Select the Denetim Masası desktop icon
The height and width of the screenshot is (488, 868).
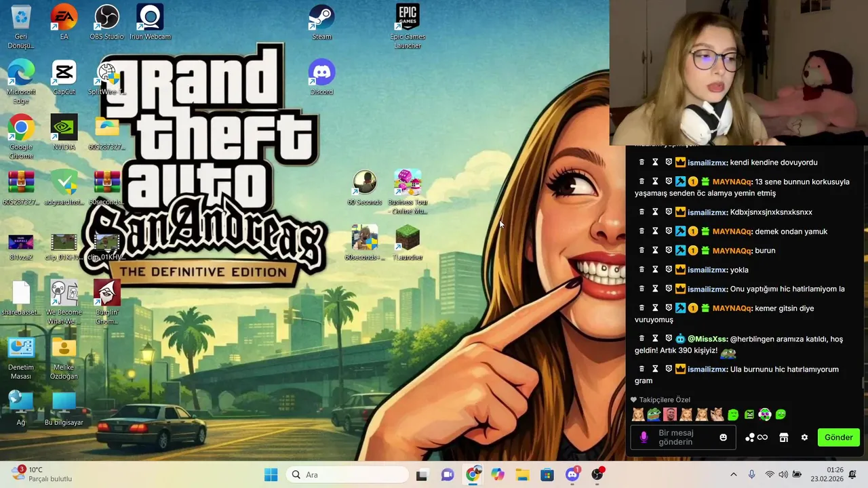click(21, 358)
